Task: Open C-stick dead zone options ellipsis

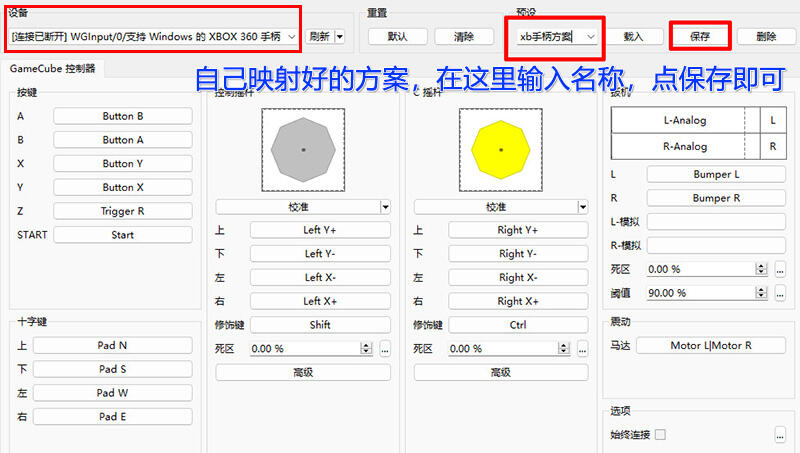Action: point(582,348)
